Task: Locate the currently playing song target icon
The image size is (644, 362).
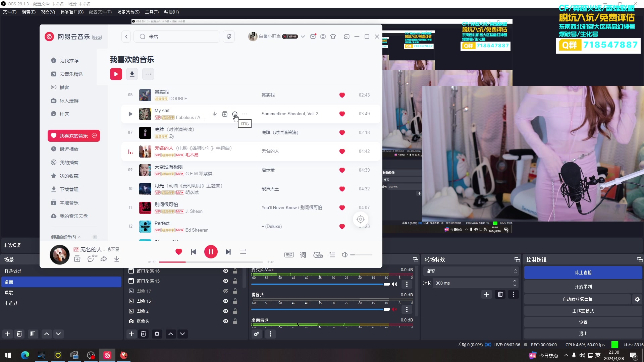Action: tap(361, 219)
